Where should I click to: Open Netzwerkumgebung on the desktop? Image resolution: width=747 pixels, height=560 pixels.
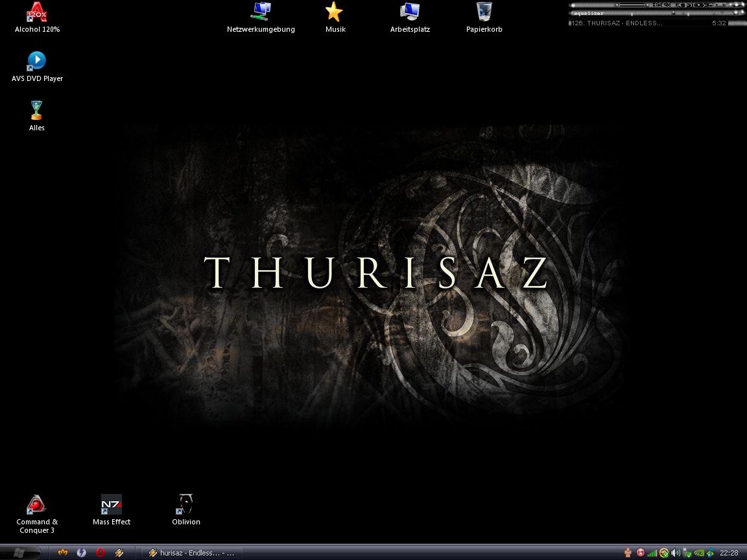click(261, 12)
